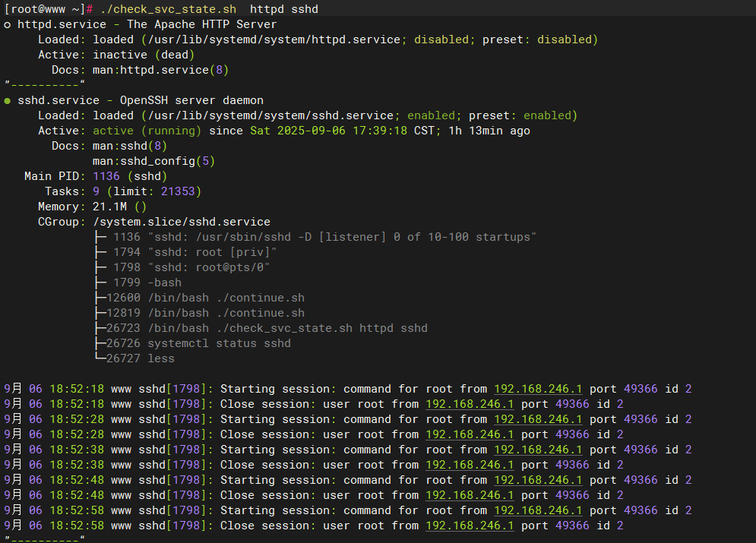Viewport: 756px width, 543px height.
Task: Click process tree row 1799 -bash
Action: [138, 283]
